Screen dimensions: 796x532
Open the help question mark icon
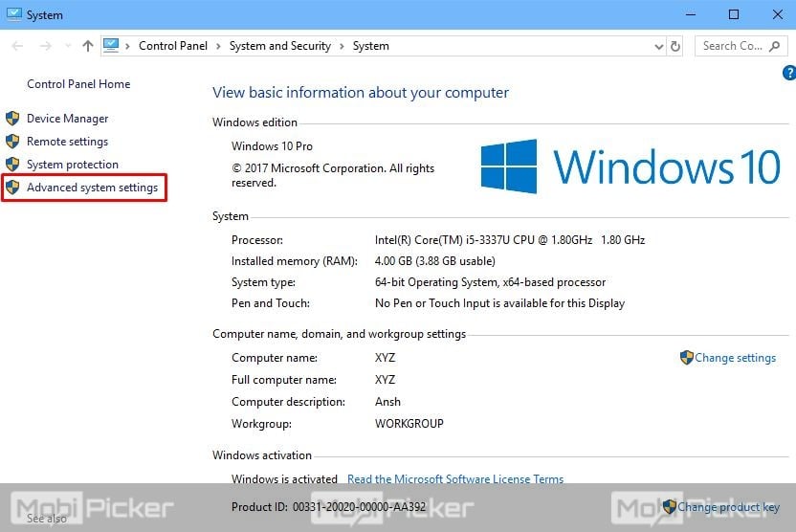click(x=789, y=73)
